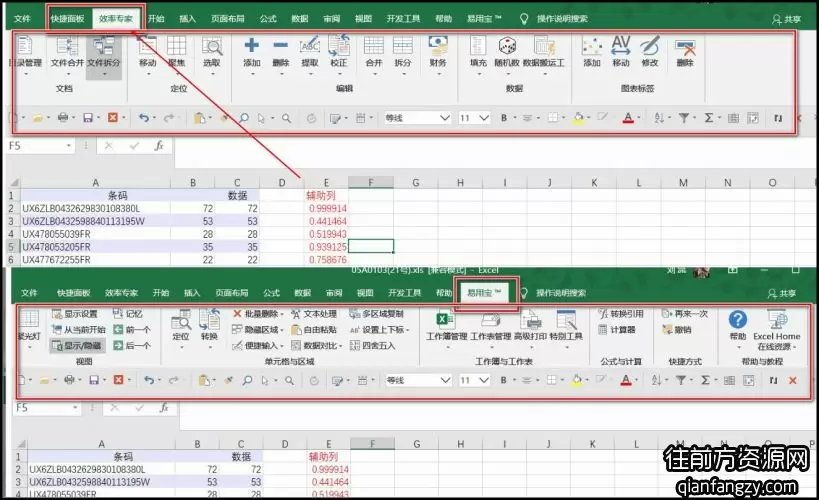Switch to 效率专家 tab in upper window
This screenshot has height=500, width=819.
coord(116,19)
